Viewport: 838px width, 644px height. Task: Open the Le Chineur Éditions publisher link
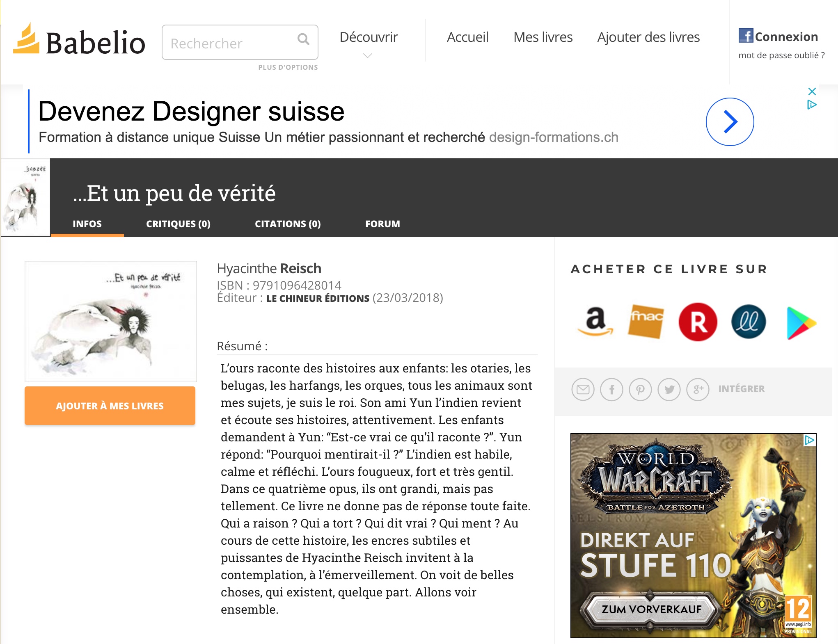318,299
